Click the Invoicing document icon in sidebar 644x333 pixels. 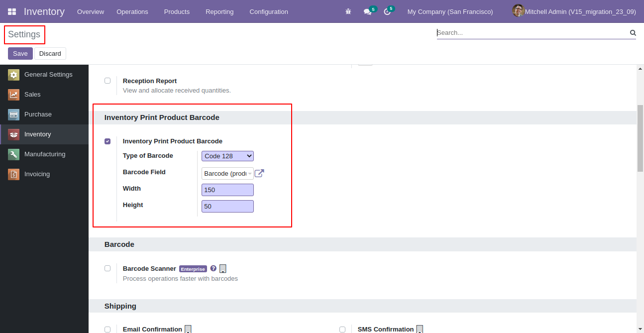point(13,174)
